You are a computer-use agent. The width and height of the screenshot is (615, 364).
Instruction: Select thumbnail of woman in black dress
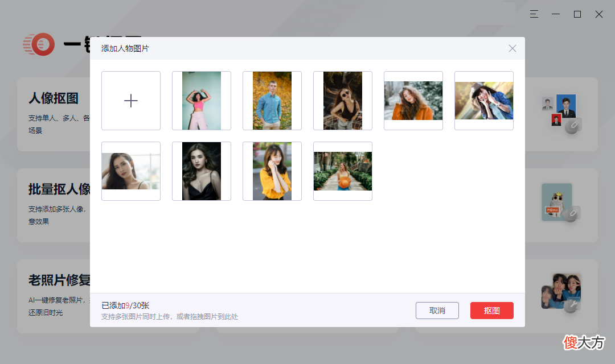pos(202,171)
